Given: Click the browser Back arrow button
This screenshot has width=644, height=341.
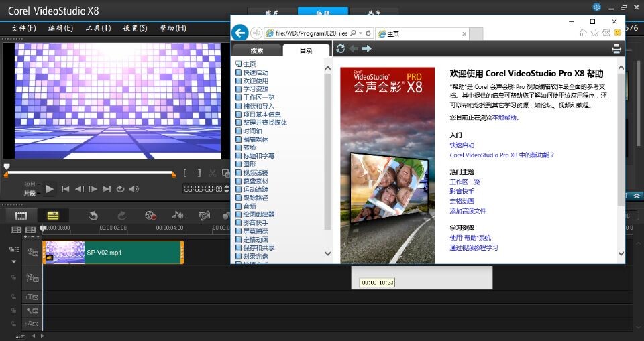Looking at the screenshot, I should [x=239, y=33].
